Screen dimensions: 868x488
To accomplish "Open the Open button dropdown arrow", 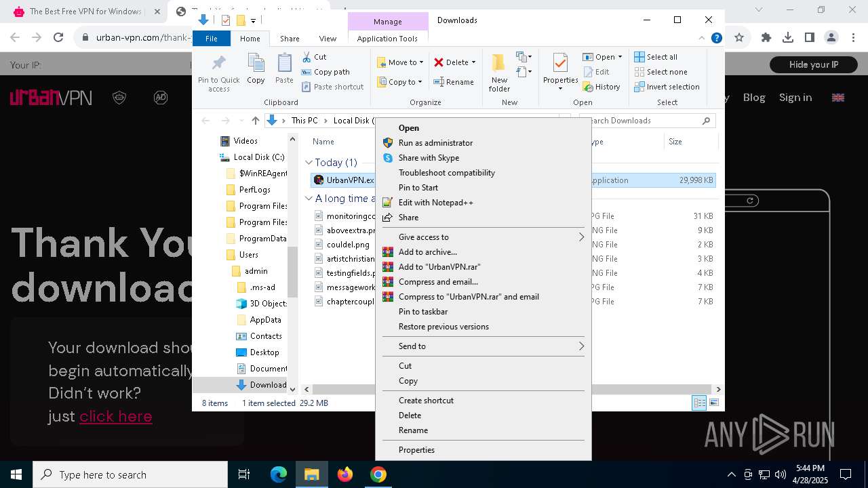I will (x=620, y=57).
